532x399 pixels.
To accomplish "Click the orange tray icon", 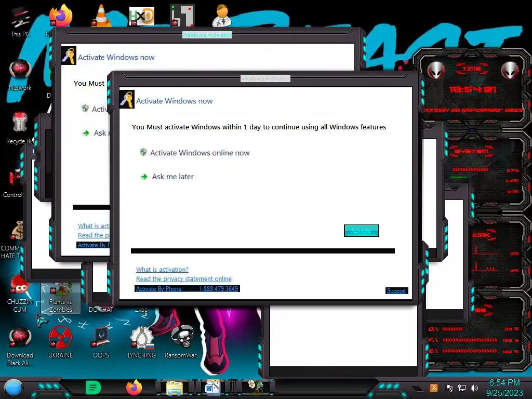I will [434, 388].
